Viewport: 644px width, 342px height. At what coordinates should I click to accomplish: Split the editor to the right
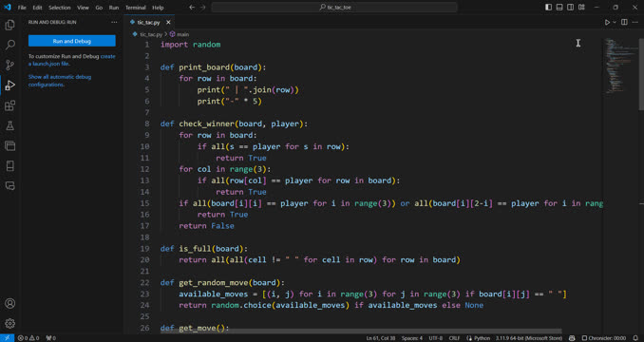coord(624,22)
